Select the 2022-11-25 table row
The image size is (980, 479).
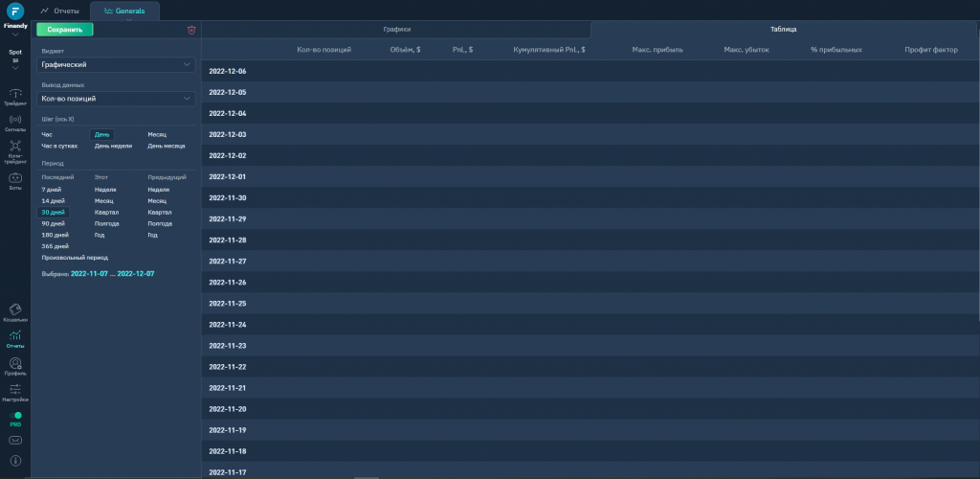point(589,304)
